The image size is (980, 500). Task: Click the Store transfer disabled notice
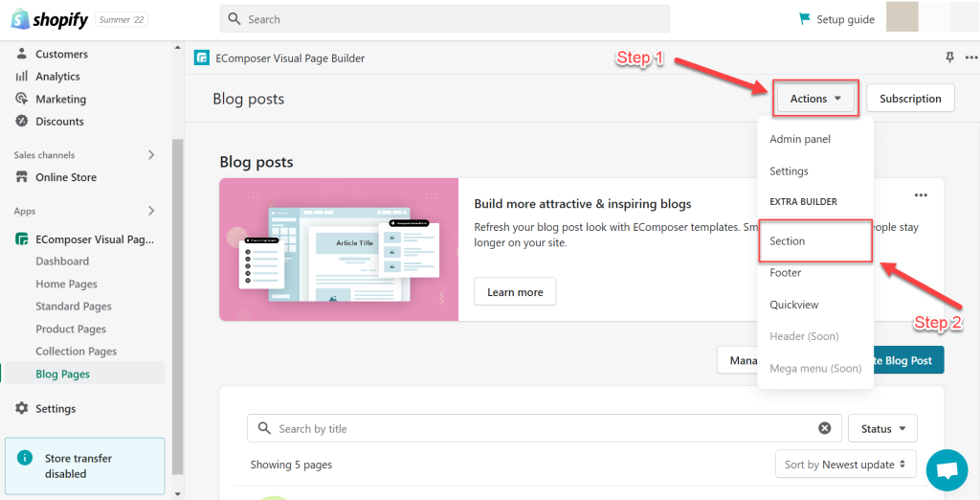[x=85, y=466]
